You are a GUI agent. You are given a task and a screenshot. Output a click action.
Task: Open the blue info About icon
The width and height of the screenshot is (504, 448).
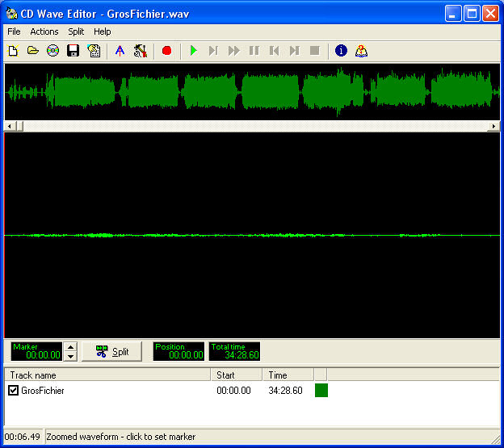(341, 51)
